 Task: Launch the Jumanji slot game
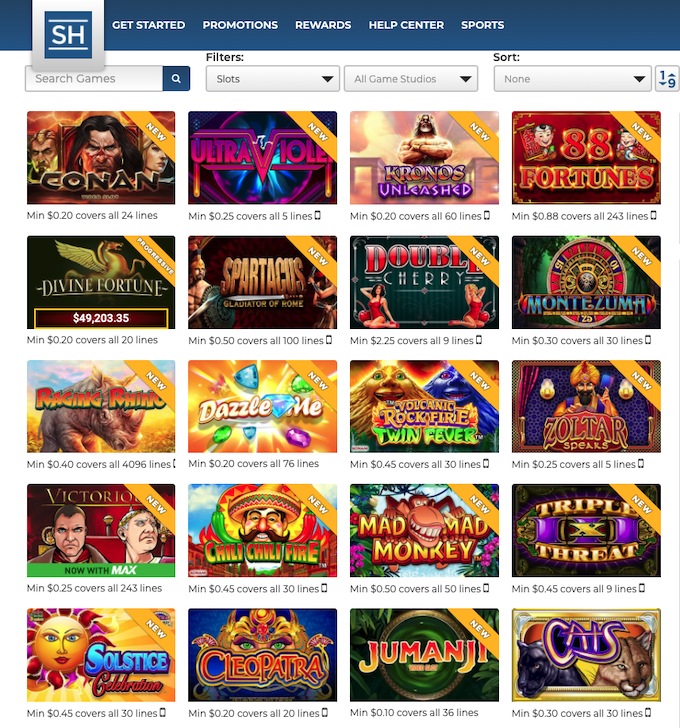point(424,655)
